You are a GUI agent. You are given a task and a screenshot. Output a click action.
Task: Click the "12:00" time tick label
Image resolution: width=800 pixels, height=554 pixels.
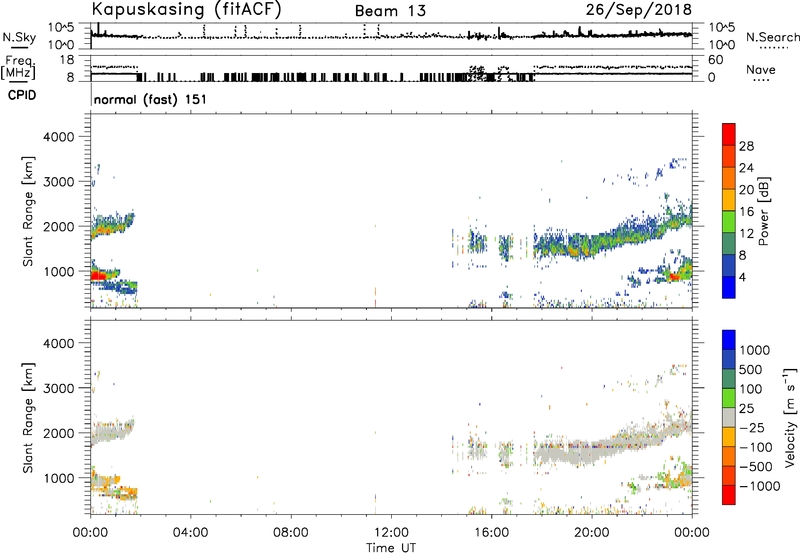[391, 533]
